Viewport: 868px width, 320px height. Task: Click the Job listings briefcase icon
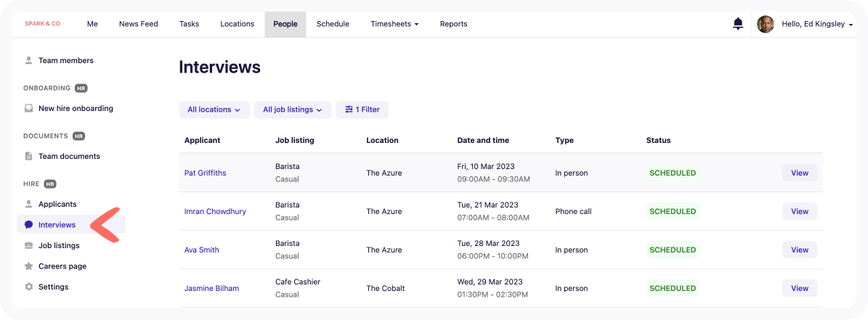29,245
